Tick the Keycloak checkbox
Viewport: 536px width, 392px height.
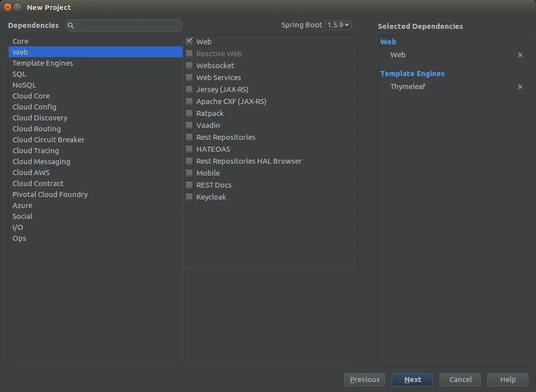pos(189,197)
